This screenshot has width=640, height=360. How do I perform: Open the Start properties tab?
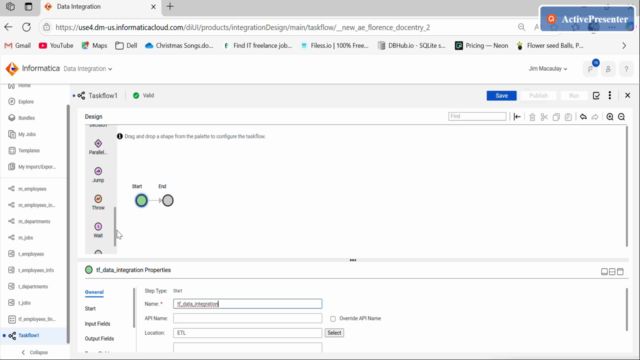pyautogui.click(x=90, y=309)
